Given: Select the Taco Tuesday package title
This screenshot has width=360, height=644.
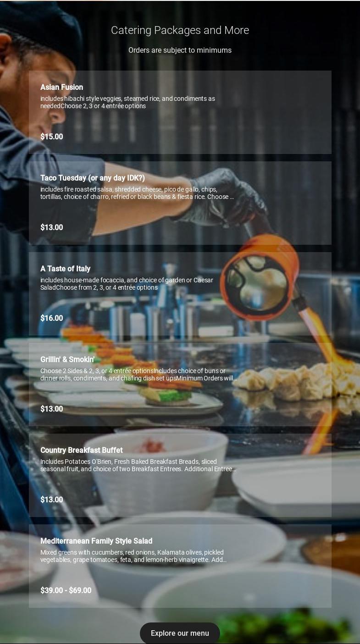Looking at the screenshot, I should (x=93, y=178).
